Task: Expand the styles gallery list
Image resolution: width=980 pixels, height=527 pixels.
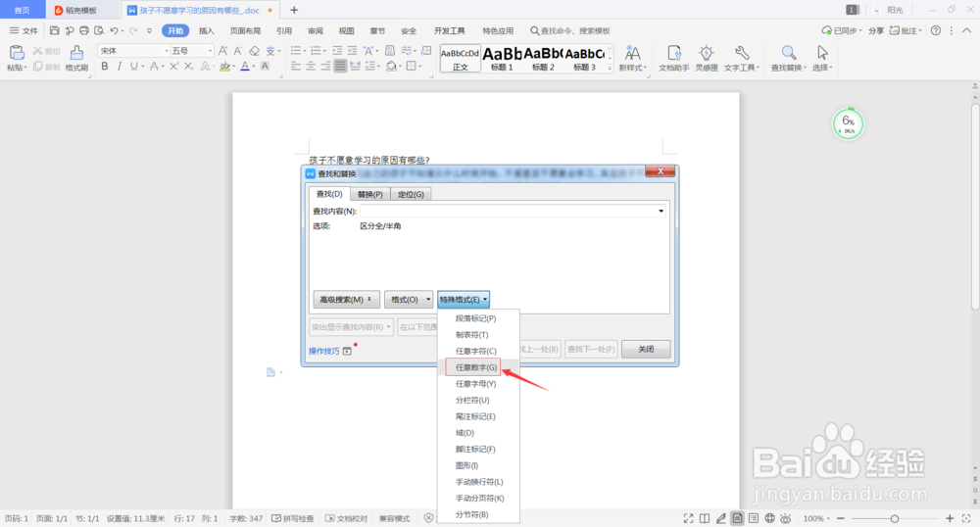Action: pyautogui.click(x=610, y=69)
